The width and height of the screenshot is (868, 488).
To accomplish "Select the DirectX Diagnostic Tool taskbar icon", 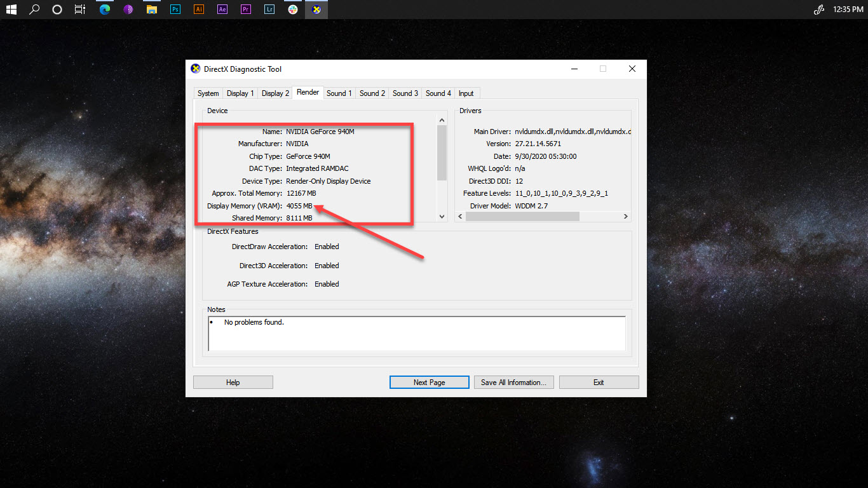I will point(316,9).
